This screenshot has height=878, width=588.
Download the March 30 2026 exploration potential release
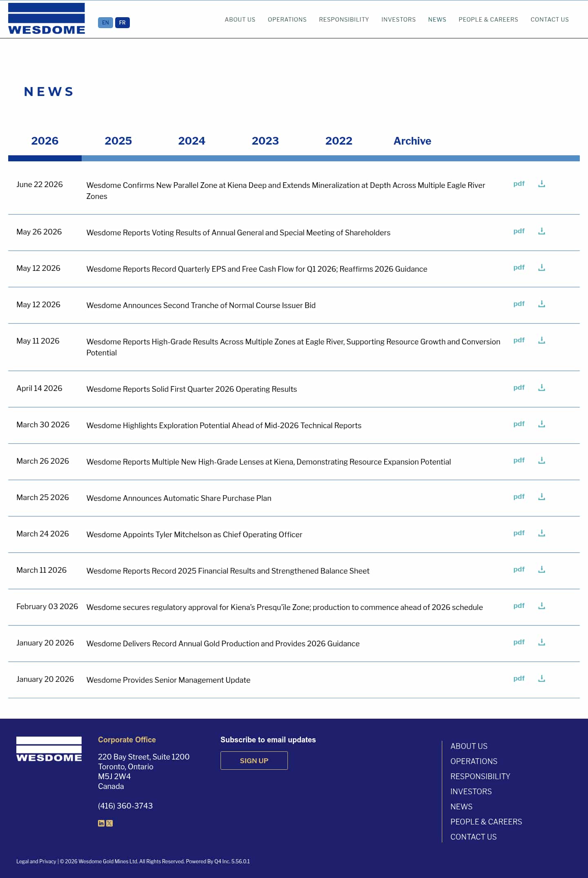541,424
